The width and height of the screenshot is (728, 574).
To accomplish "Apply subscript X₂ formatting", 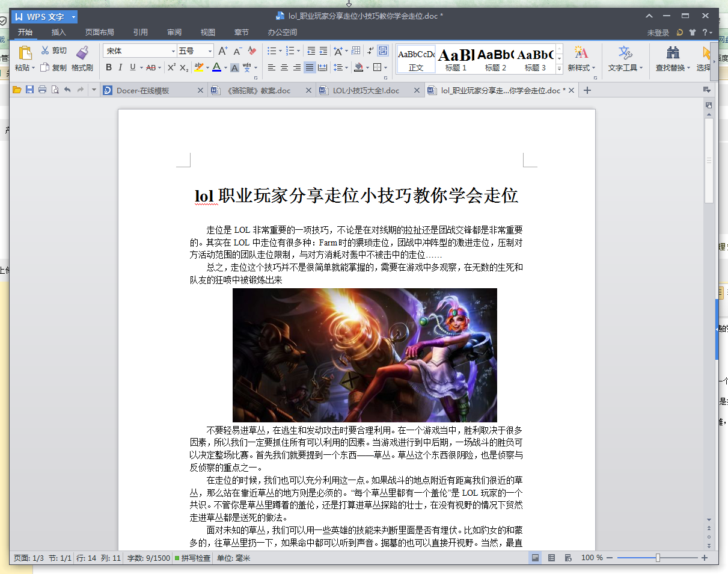I will click(x=184, y=67).
